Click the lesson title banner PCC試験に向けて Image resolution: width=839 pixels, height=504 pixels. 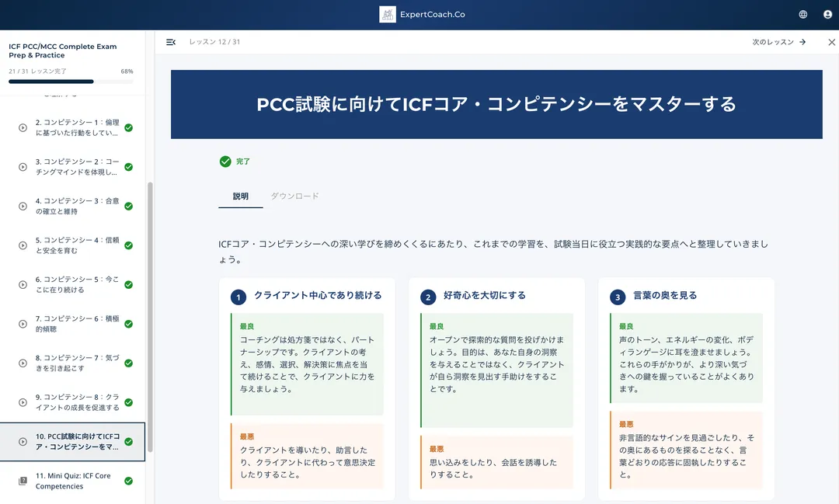(x=496, y=104)
